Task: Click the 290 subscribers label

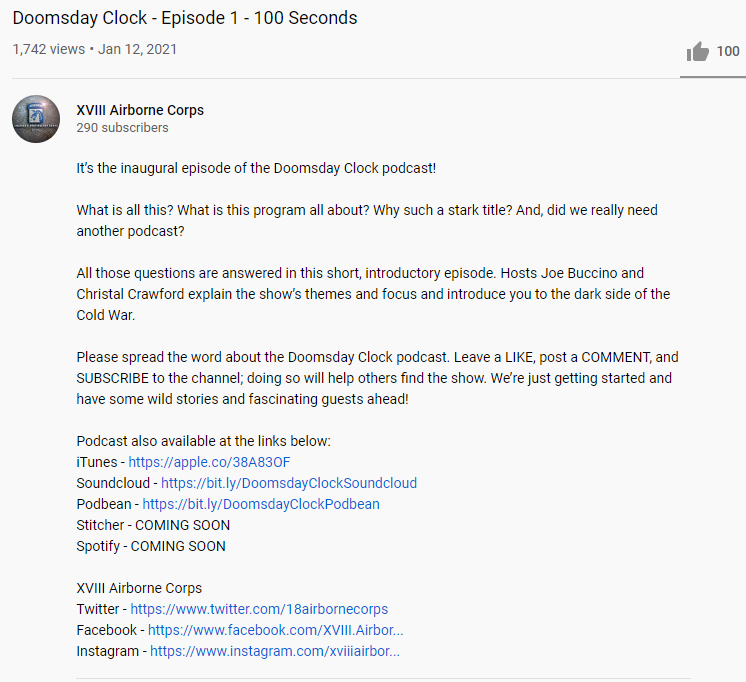Action: pos(122,128)
